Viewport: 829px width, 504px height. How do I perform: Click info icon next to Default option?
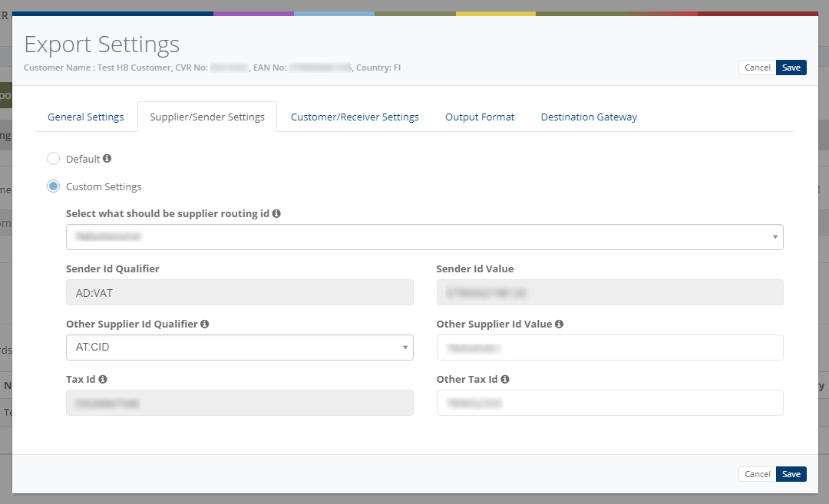[107, 159]
